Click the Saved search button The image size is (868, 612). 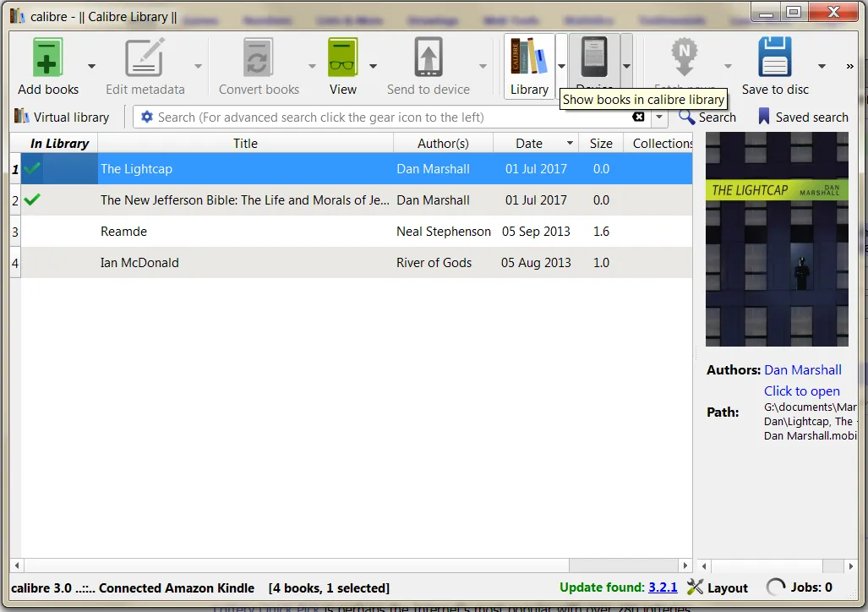point(803,117)
